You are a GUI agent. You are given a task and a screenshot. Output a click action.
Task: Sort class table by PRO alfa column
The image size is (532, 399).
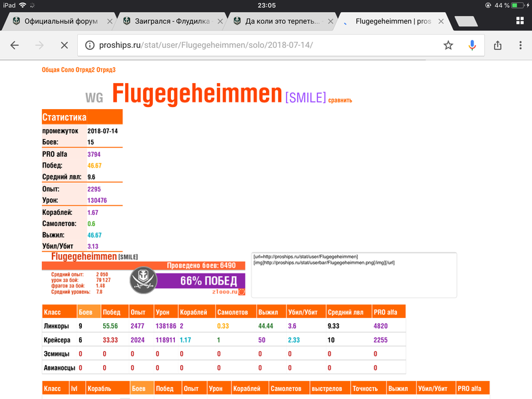point(388,312)
